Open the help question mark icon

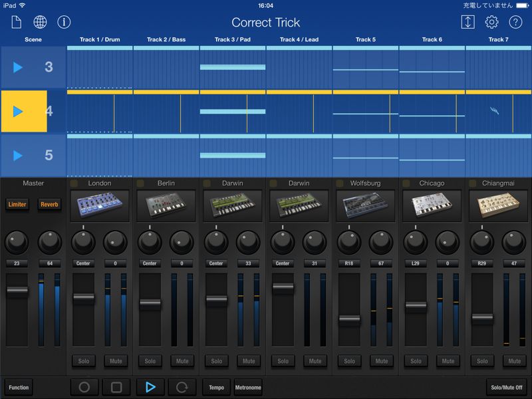[515, 23]
